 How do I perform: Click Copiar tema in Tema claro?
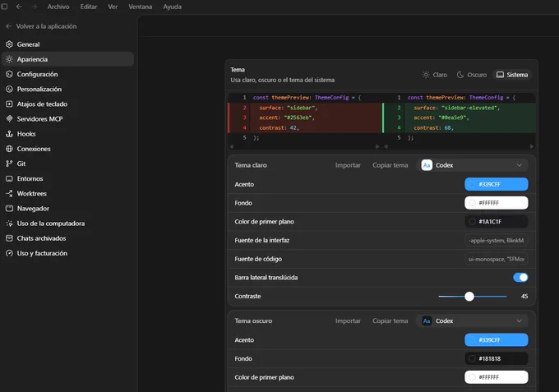pos(390,165)
